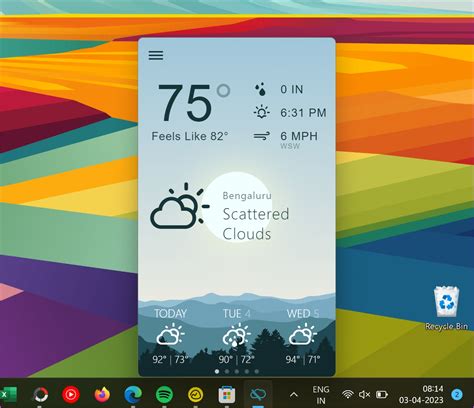Click the 6:31 PM sunset time
Viewport: 474px width, 408px height.
tap(303, 113)
